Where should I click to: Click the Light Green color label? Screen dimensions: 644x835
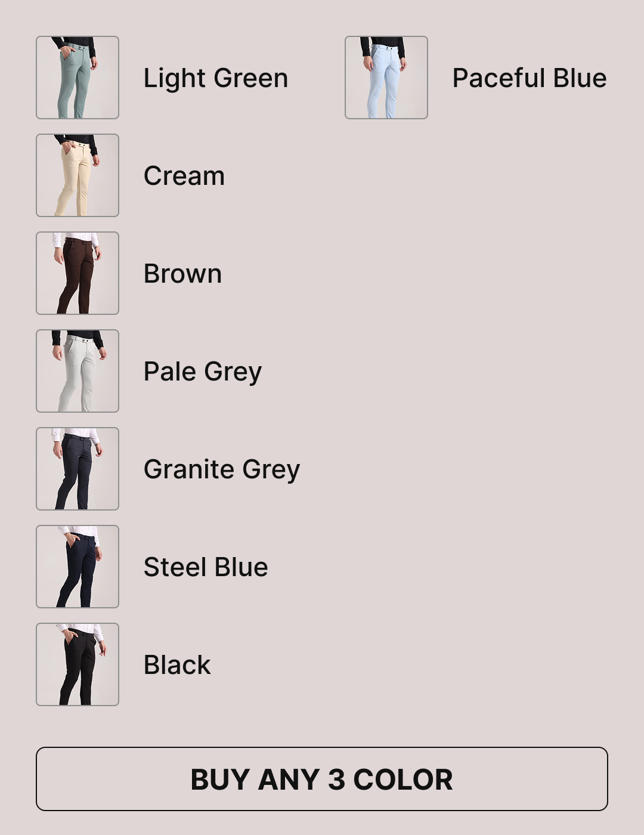[x=216, y=79]
